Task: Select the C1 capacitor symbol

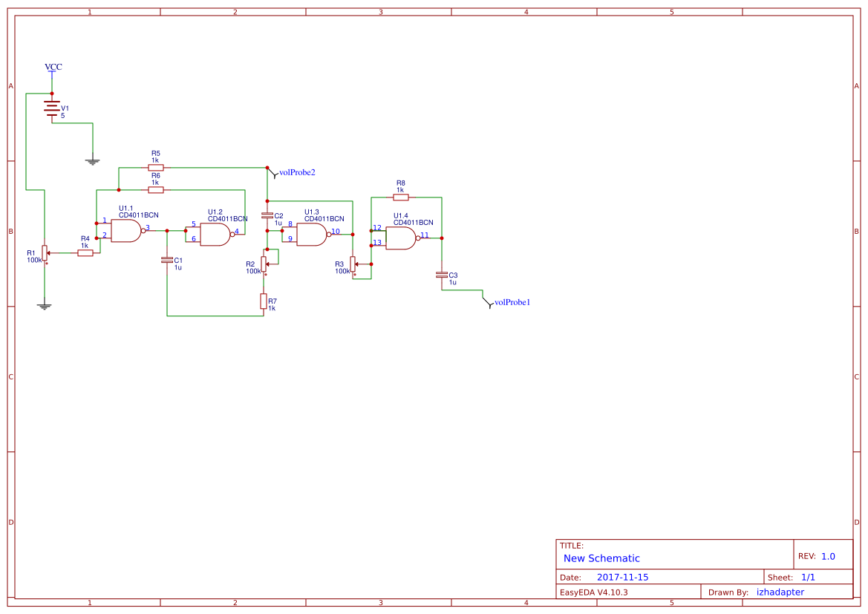Action: point(166,260)
